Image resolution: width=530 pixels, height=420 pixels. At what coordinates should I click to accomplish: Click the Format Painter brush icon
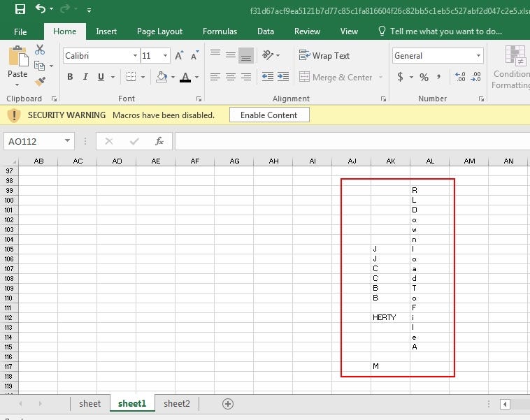coord(40,82)
